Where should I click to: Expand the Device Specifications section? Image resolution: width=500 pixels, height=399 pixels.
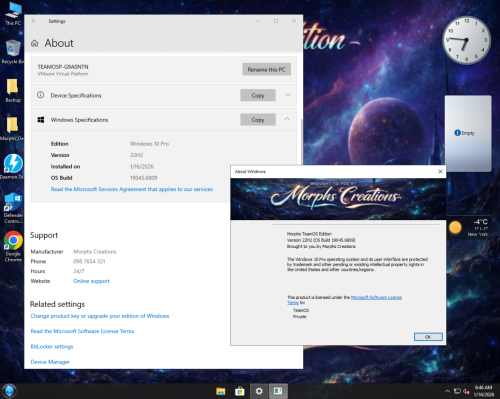click(x=287, y=95)
